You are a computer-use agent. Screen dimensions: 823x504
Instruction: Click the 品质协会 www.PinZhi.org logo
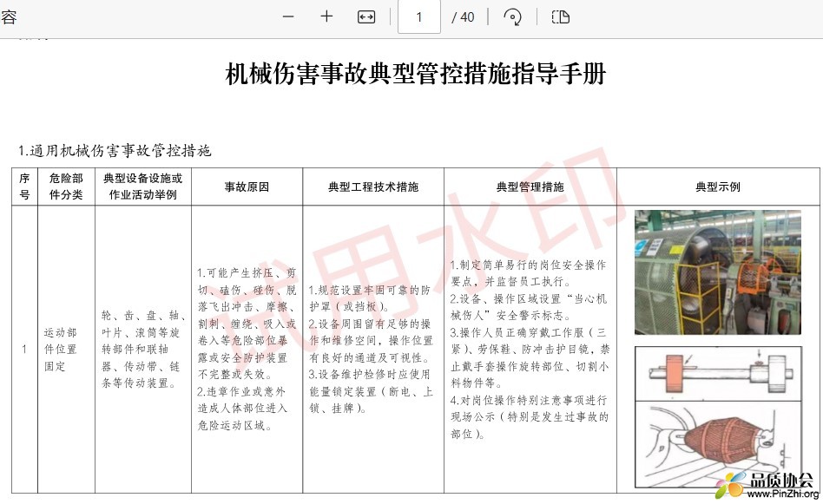pyautogui.click(x=767, y=485)
